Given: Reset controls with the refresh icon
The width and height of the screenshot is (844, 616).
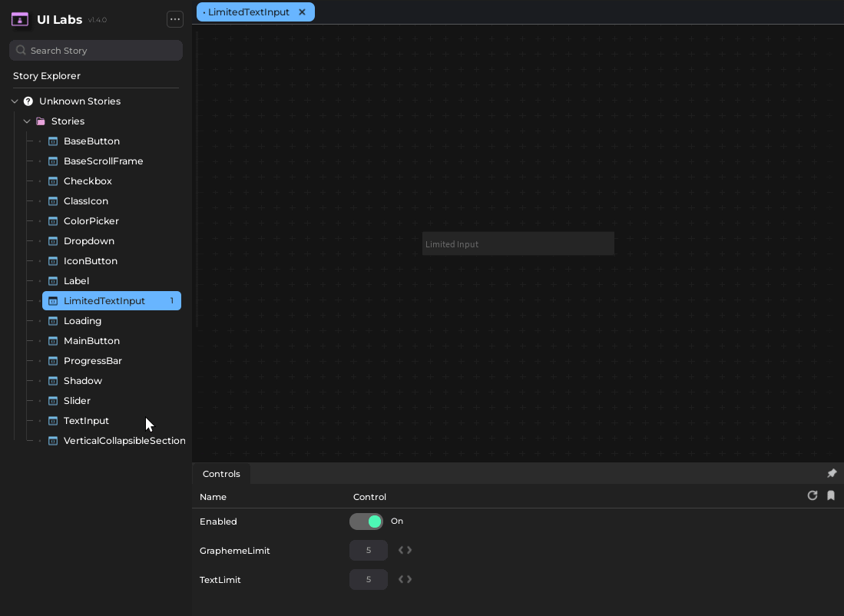Looking at the screenshot, I should coord(812,496).
